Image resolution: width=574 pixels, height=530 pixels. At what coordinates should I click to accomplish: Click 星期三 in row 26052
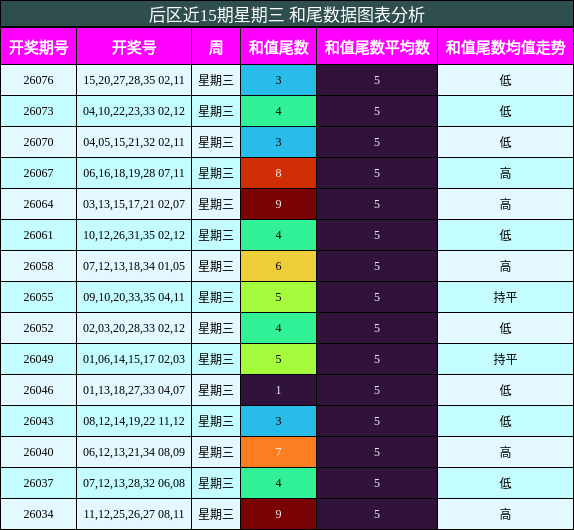point(216,328)
